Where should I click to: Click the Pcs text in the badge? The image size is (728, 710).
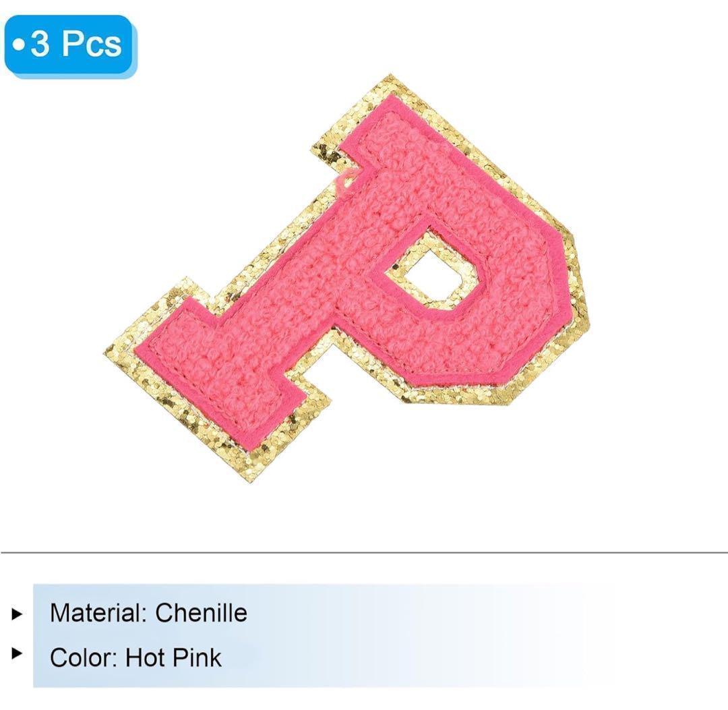92,45
